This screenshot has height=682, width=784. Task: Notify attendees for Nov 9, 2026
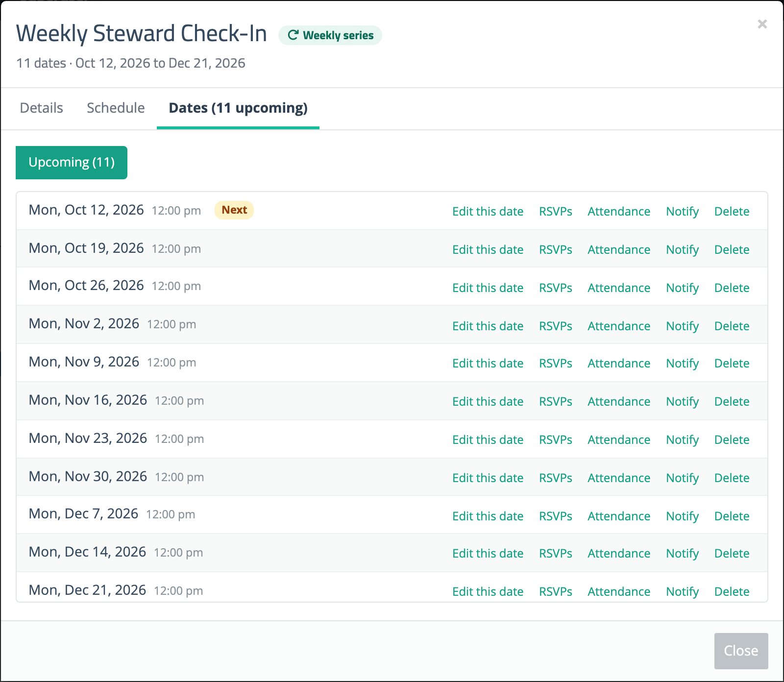pos(682,363)
